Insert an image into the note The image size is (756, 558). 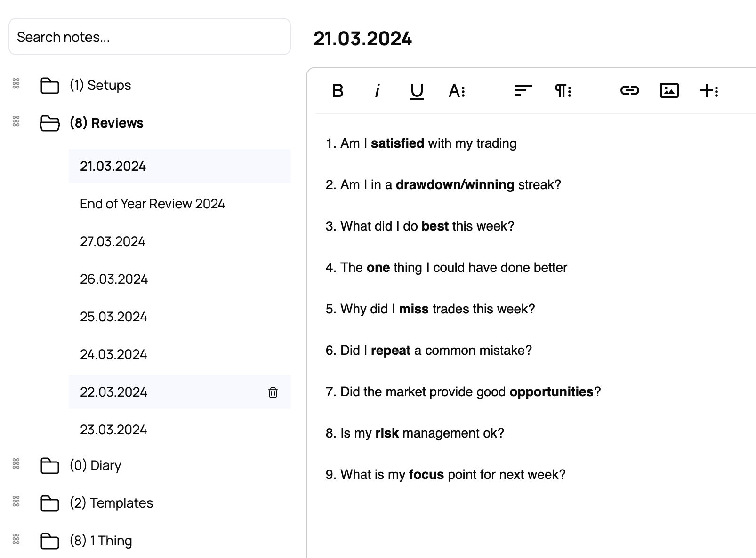pos(669,90)
